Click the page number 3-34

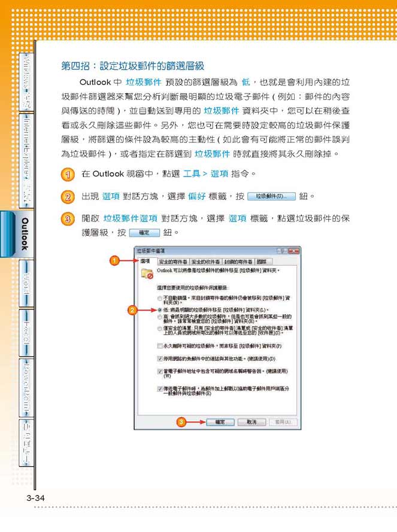point(36,498)
